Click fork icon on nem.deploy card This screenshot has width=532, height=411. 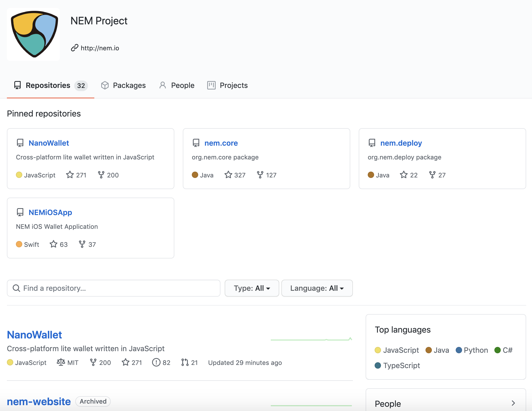432,175
